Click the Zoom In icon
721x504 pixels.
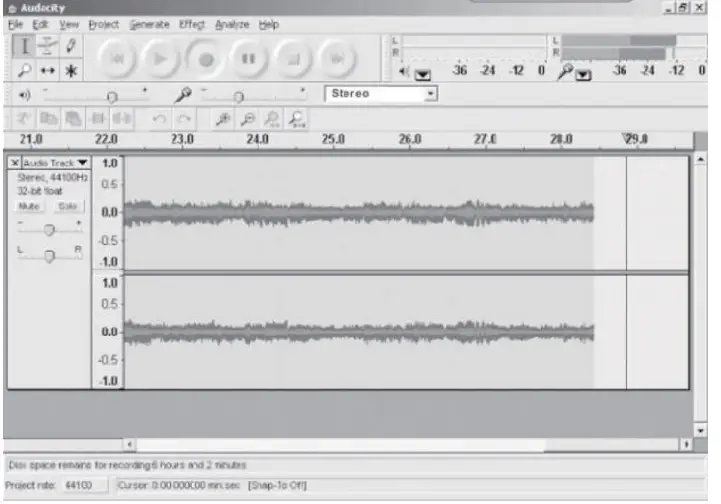coord(223,119)
